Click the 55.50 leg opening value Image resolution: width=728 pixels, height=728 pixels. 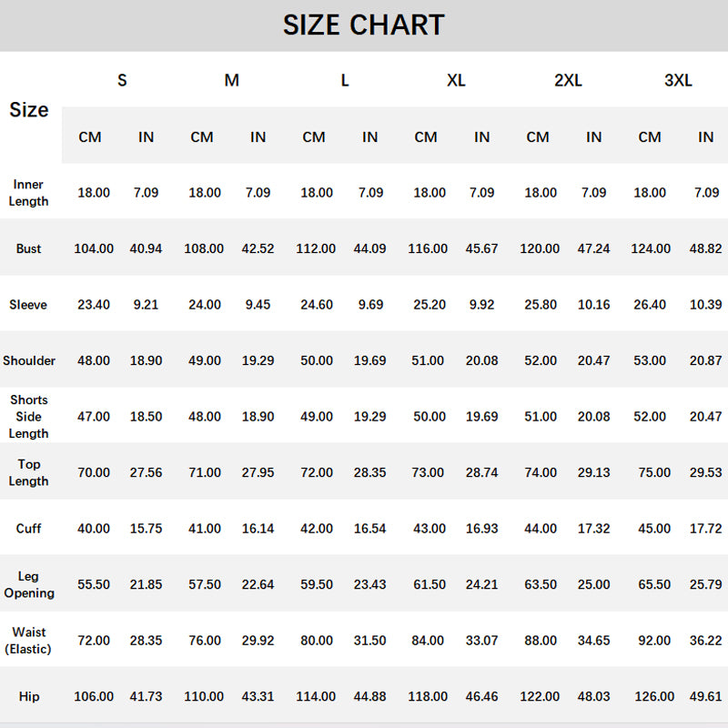click(x=94, y=584)
